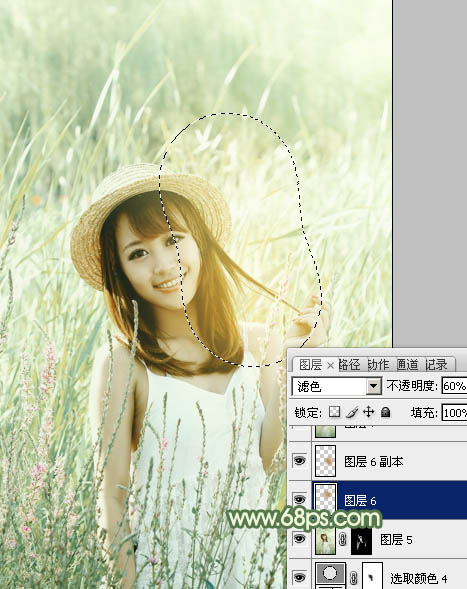Viewport: 467px width, 589px height.
Task: Select the 选取颜色 4 adjustment layer icon
Action: point(331,575)
